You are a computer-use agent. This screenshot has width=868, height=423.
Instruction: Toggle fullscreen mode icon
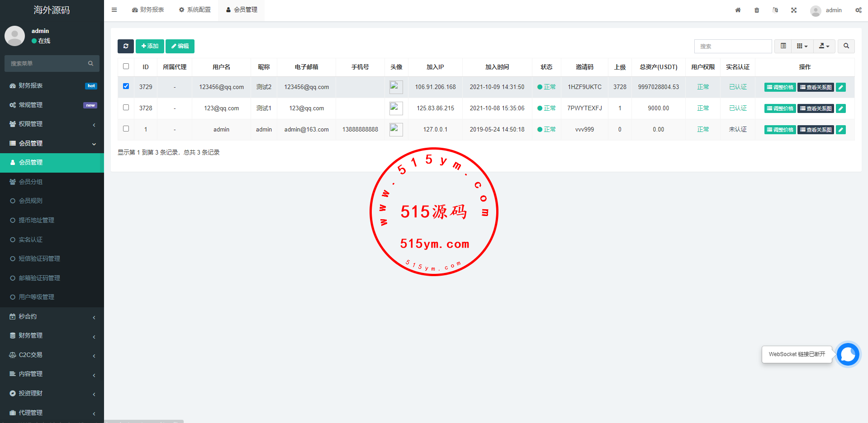click(x=794, y=10)
